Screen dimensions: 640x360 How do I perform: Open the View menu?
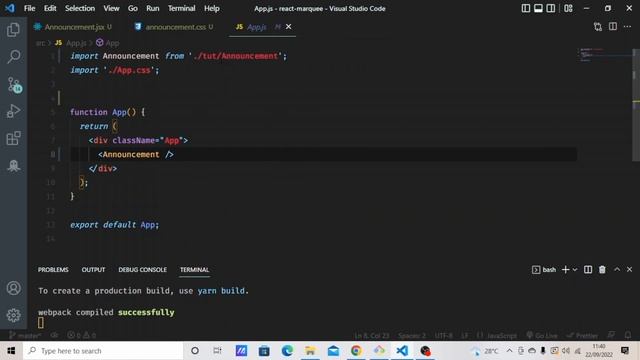click(111, 8)
